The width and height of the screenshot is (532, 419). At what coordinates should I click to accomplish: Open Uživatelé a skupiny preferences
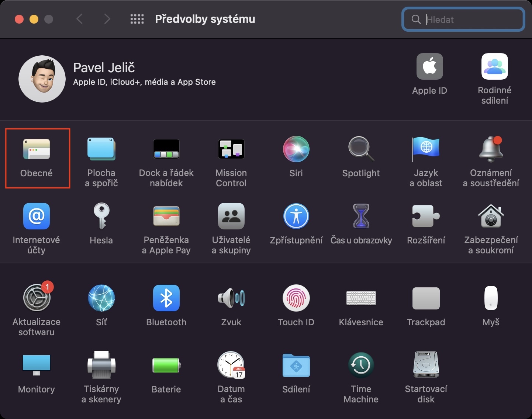231,229
